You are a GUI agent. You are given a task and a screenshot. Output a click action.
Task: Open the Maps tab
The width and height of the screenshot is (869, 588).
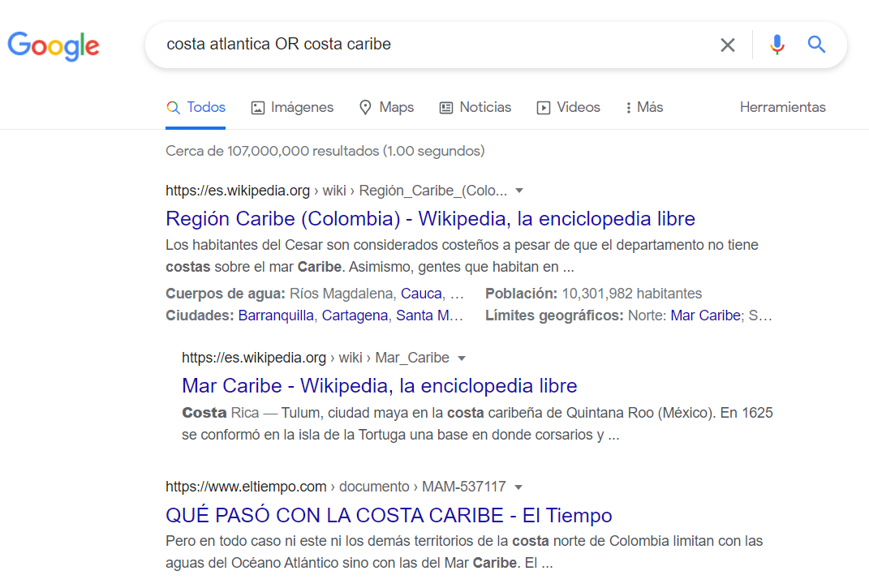point(386,108)
